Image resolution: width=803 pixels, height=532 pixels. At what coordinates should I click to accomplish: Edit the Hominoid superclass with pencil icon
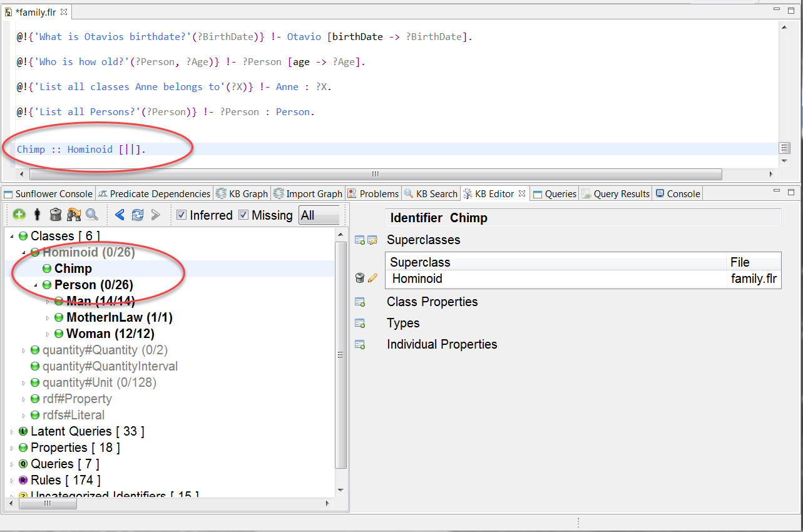click(372, 279)
